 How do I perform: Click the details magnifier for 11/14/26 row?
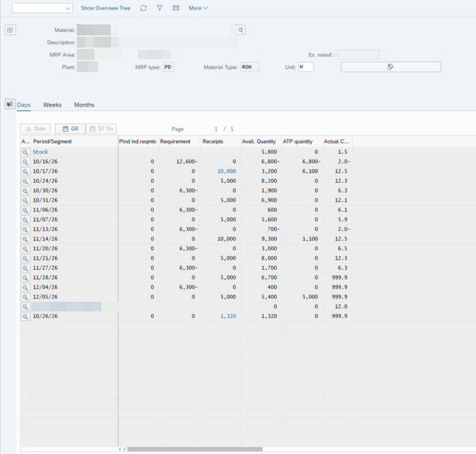pos(25,239)
